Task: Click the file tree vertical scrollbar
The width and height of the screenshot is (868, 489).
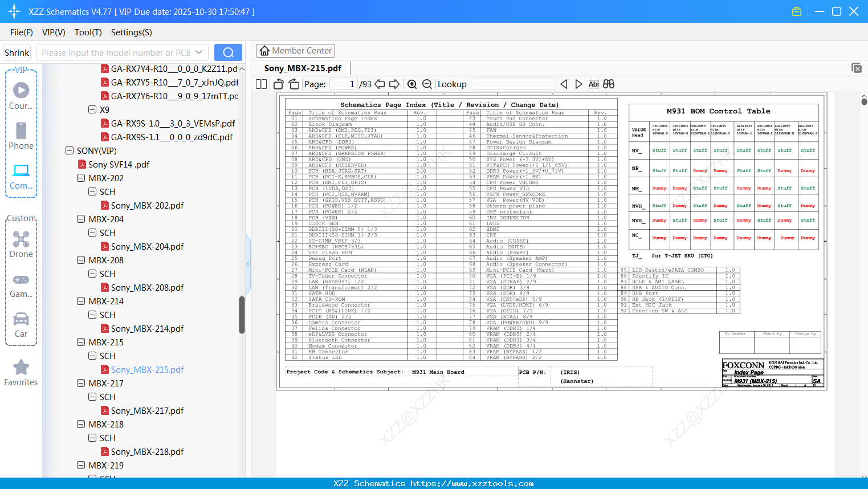Action: (x=242, y=315)
